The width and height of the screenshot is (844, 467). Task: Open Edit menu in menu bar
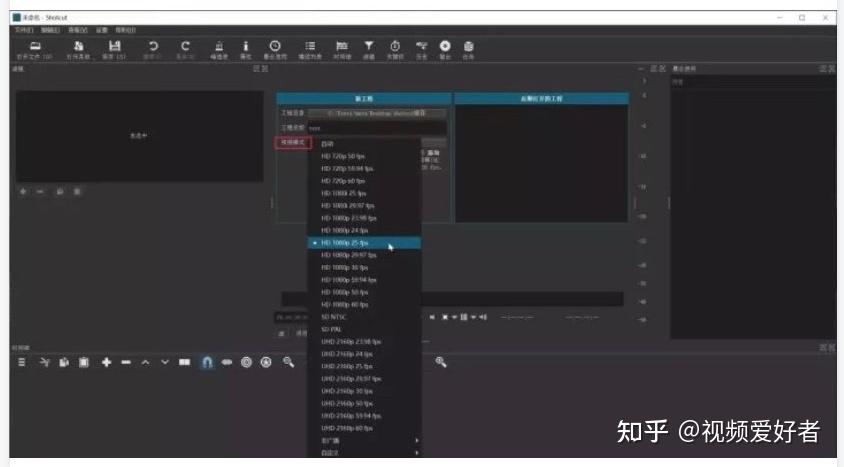point(50,30)
